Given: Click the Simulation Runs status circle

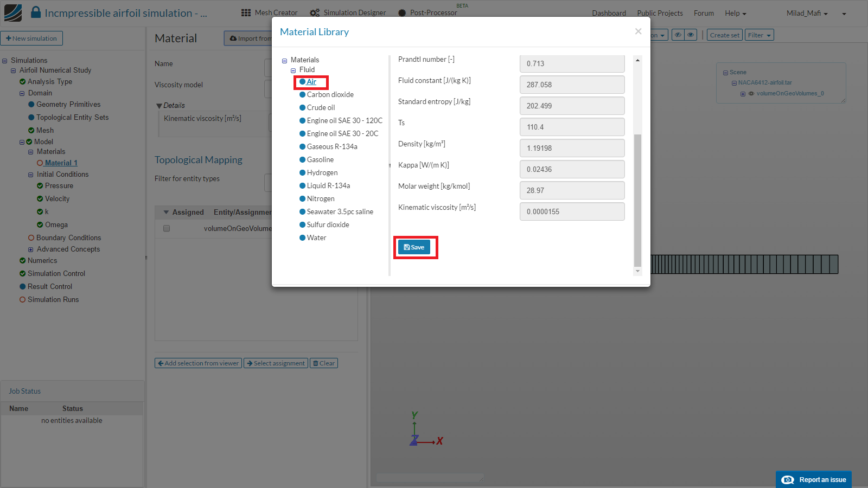Looking at the screenshot, I should coord(23,300).
